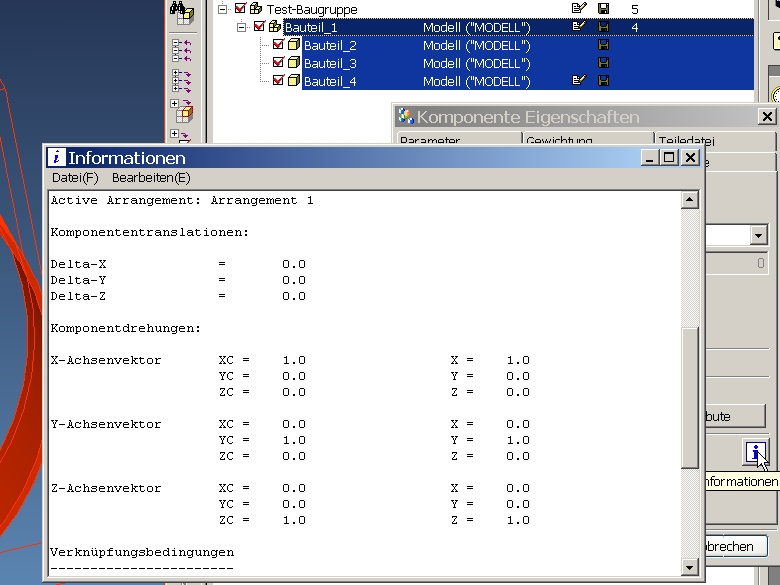Viewport: 780px width, 585px height.
Task: Click the 'Active Arrangement: Arrangement 1' line
Action: [x=182, y=200]
